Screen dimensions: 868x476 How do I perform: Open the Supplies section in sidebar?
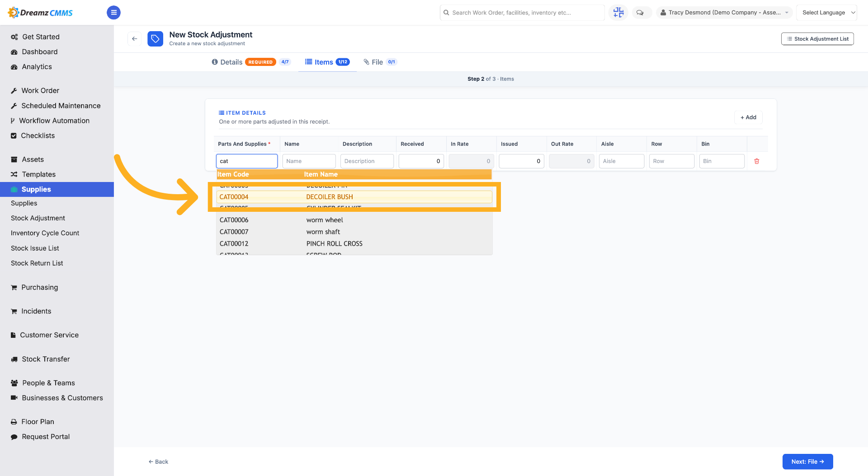click(x=57, y=189)
